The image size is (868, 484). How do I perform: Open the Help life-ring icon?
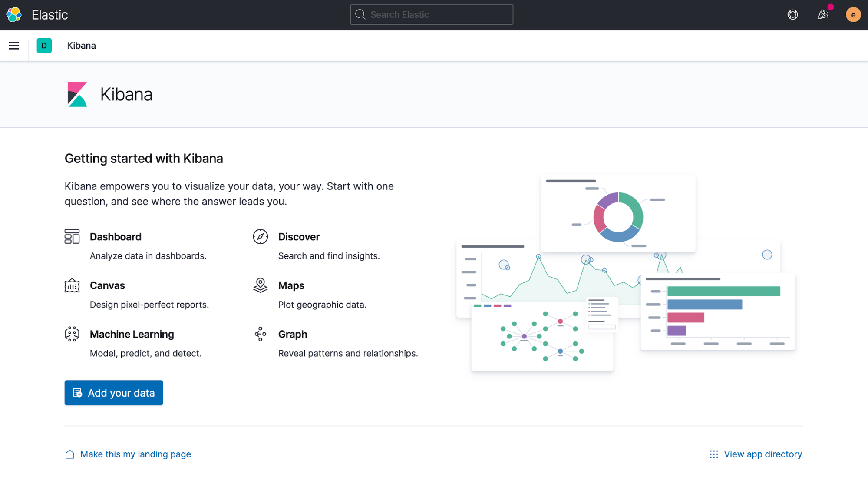(x=792, y=14)
